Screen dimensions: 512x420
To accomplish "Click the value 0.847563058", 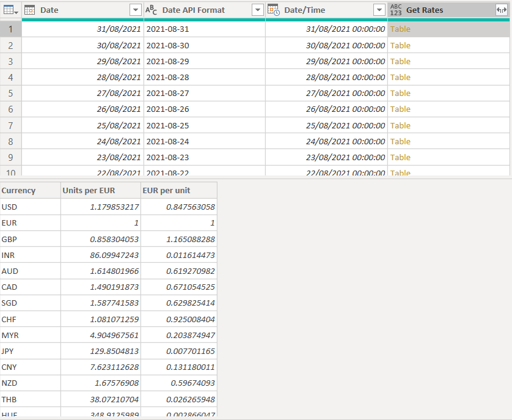I will point(179,207).
